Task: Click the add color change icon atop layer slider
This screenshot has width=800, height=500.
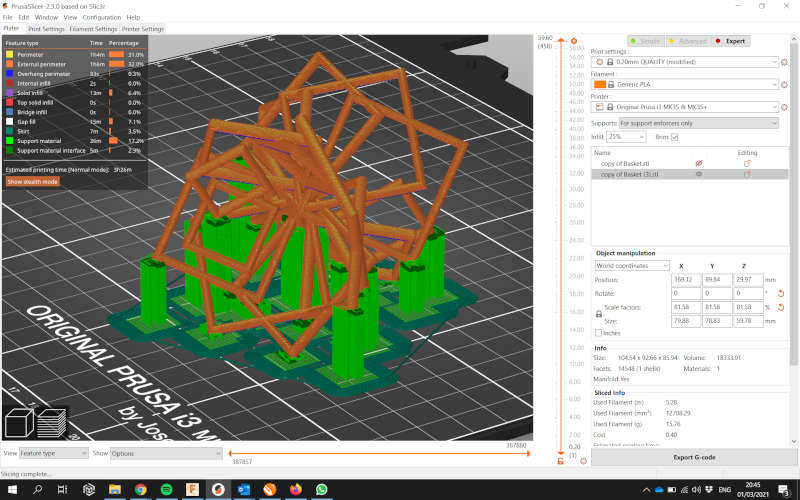Action: click(x=573, y=41)
